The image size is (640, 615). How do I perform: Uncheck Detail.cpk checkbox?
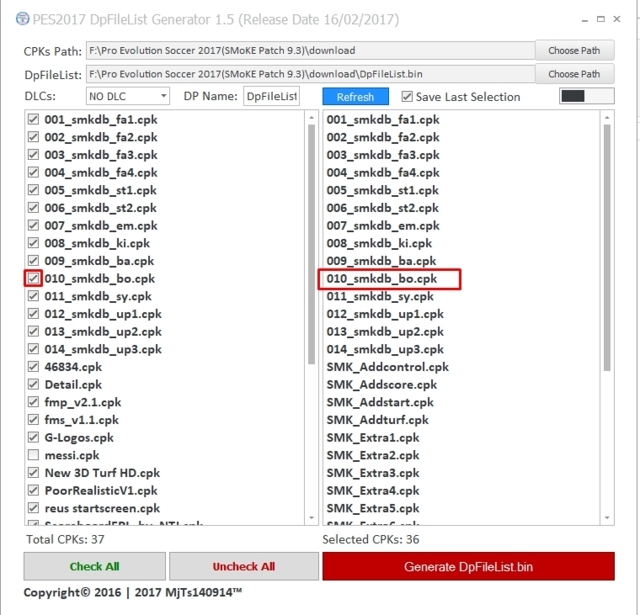(33, 384)
